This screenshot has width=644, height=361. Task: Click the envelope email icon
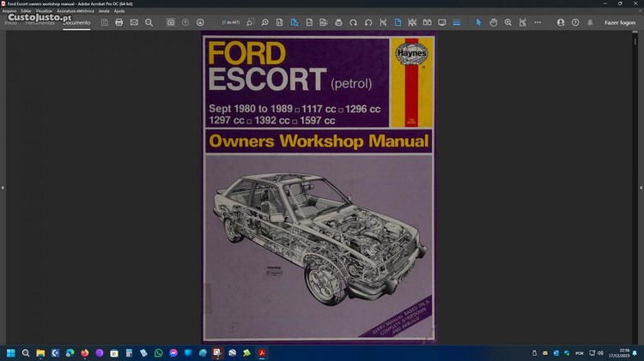pyautogui.click(x=134, y=22)
